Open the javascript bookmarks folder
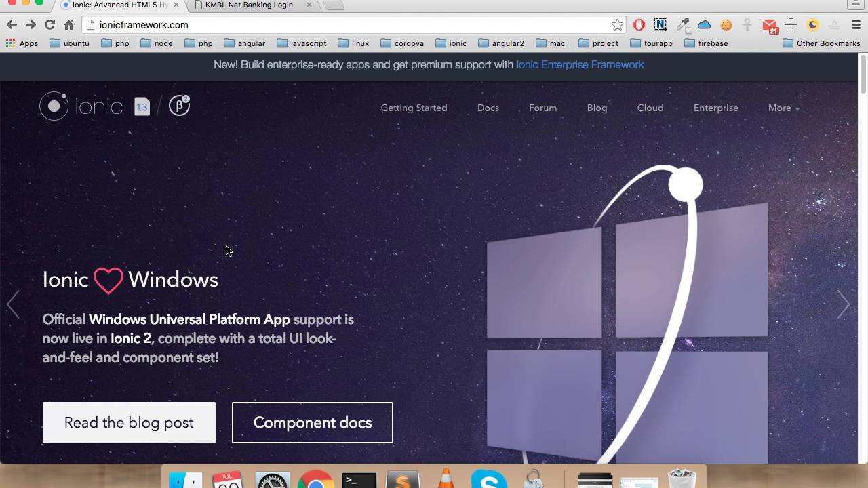 point(301,43)
